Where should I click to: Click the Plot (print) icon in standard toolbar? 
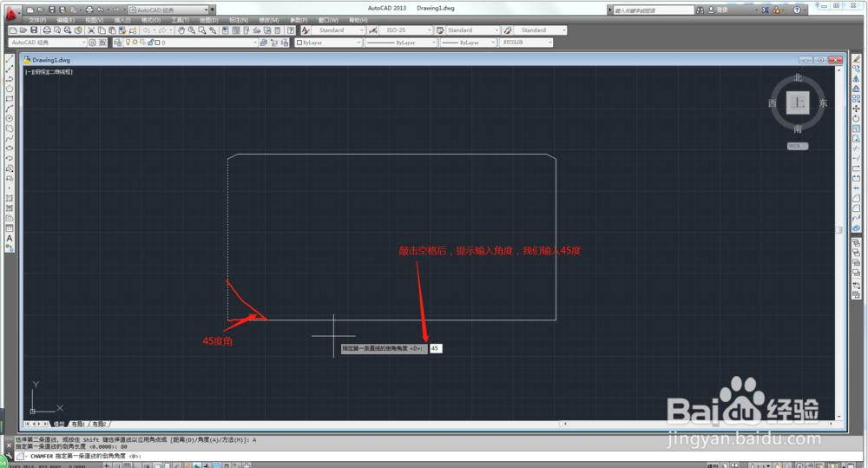click(x=47, y=30)
